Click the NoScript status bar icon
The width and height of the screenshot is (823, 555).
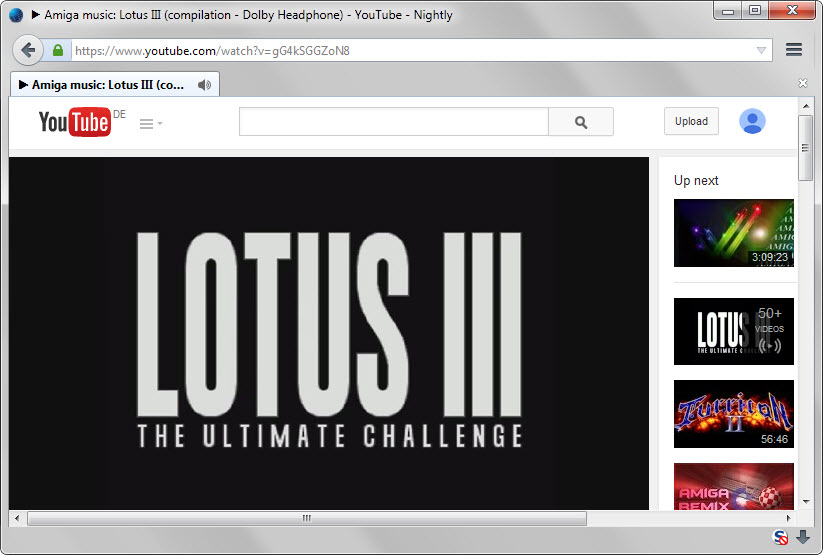click(781, 537)
